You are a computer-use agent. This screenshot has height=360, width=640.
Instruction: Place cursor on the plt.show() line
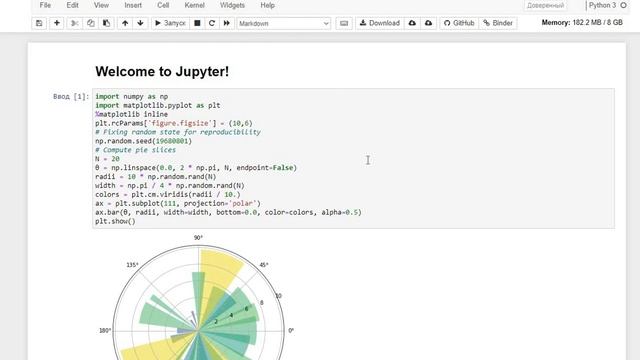(115, 221)
